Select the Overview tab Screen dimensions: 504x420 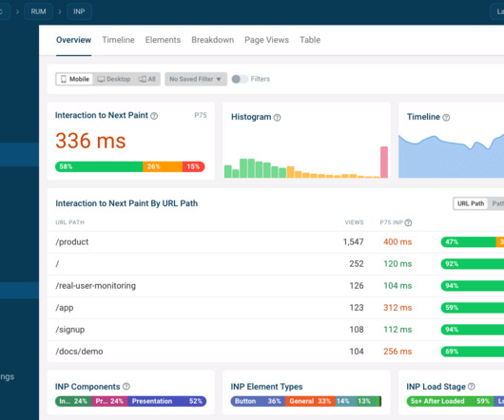(x=73, y=40)
